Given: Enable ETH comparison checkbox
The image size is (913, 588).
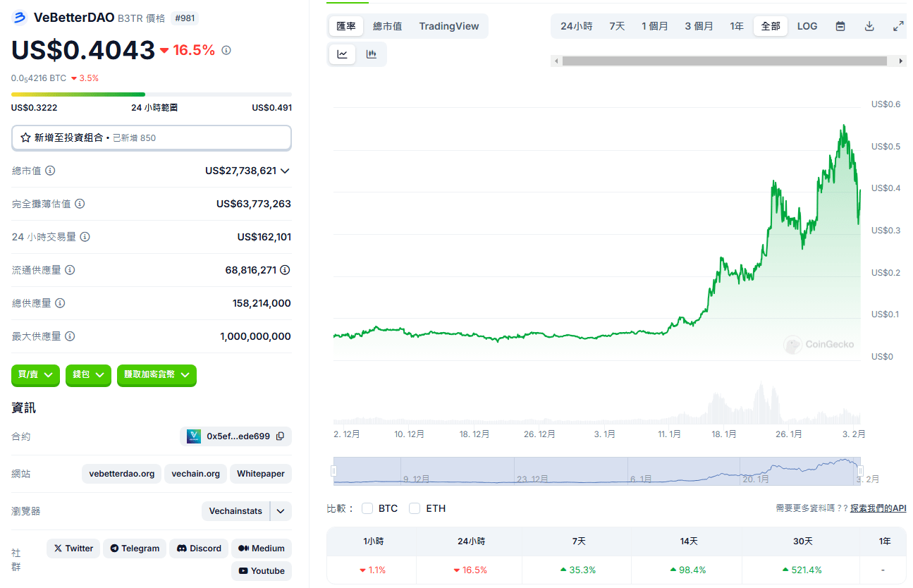Looking at the screenshot, I should coord(415,508).
